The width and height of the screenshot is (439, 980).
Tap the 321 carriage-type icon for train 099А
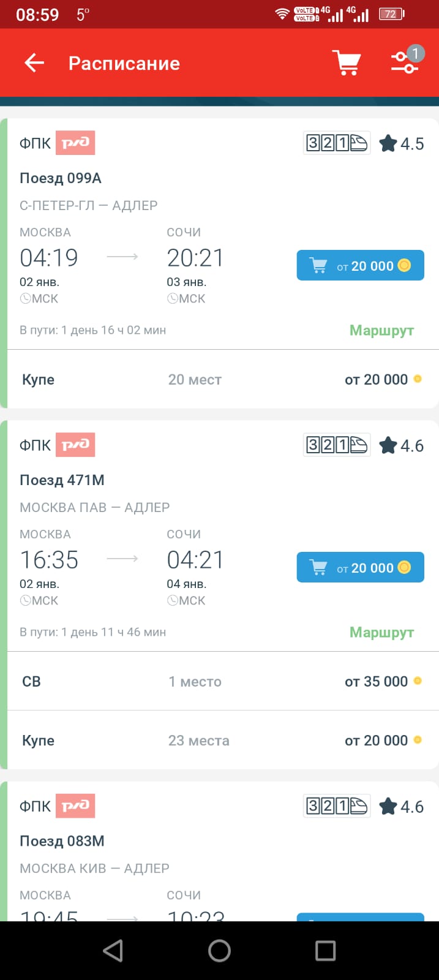coord(336,143)
